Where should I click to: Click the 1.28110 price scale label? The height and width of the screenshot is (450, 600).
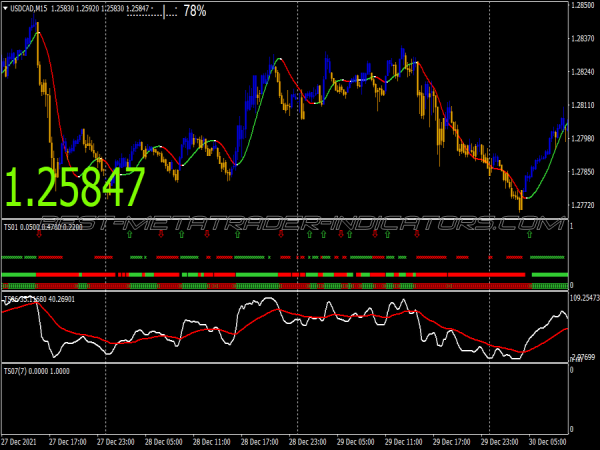point(582,105)
